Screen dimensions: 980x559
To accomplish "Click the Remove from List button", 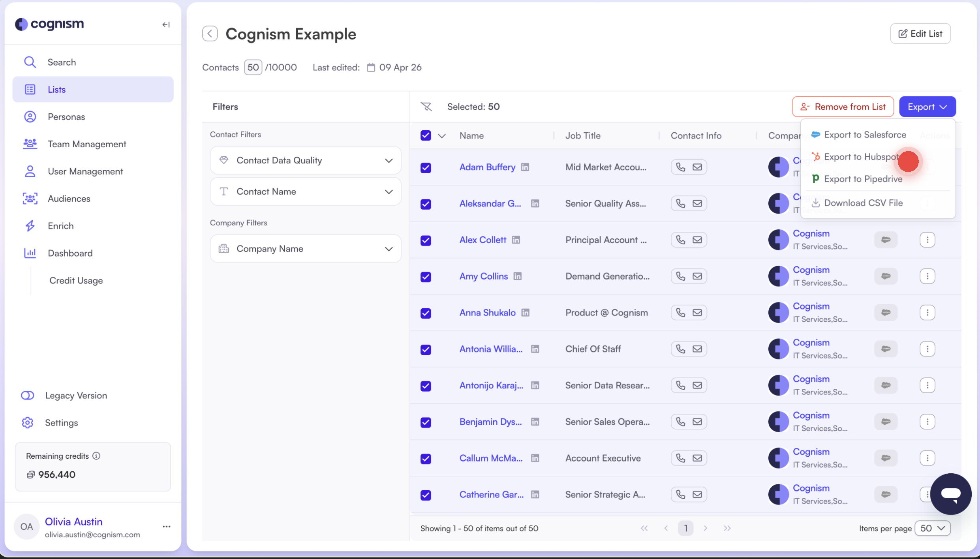I will pos(843,107).
